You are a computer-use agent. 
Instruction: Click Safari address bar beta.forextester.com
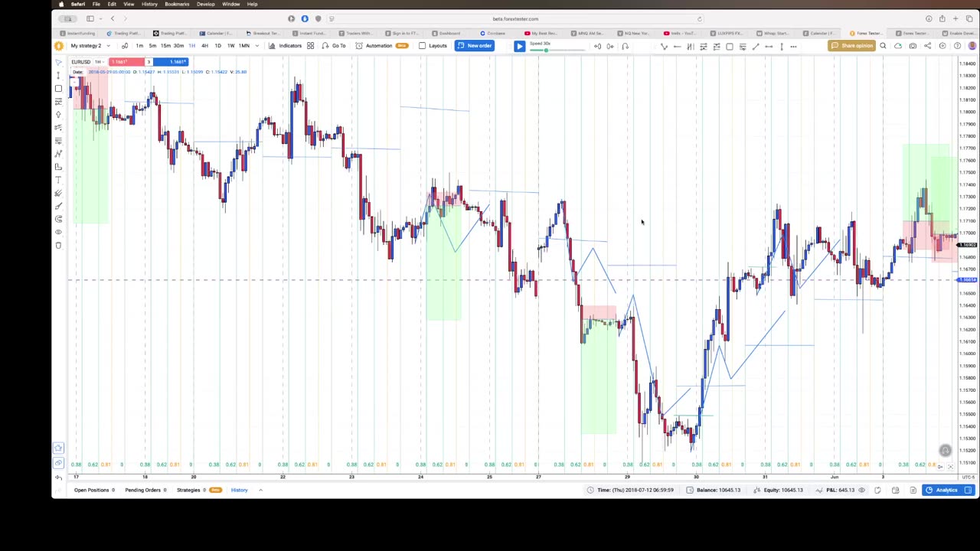pyautogui.click(x=515, y=18)
